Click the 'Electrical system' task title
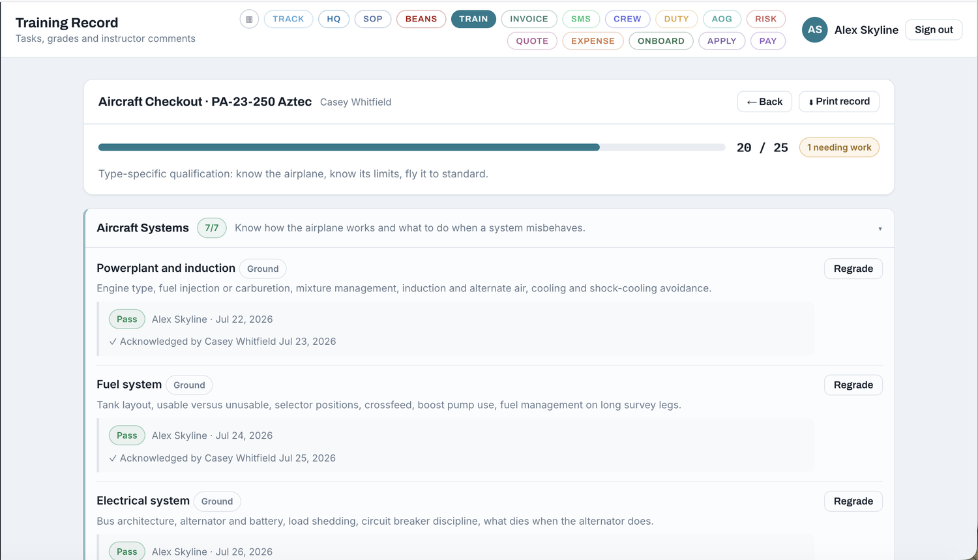 143,501
